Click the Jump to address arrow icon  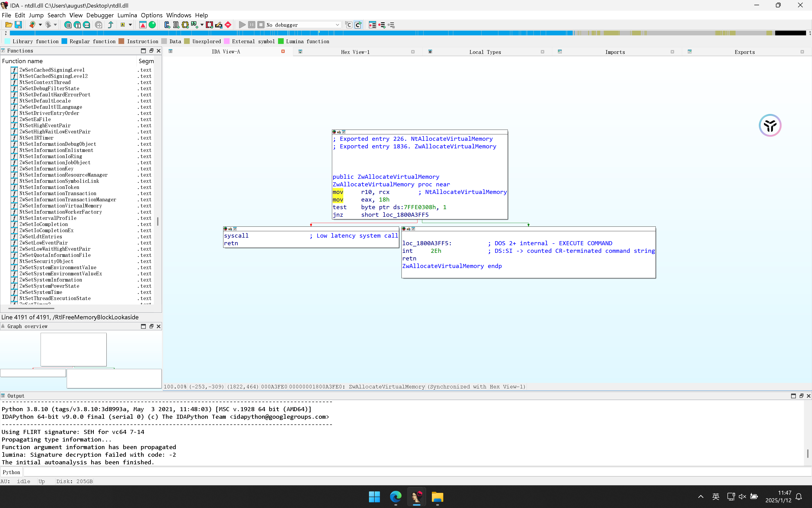(x=111, y=25)
